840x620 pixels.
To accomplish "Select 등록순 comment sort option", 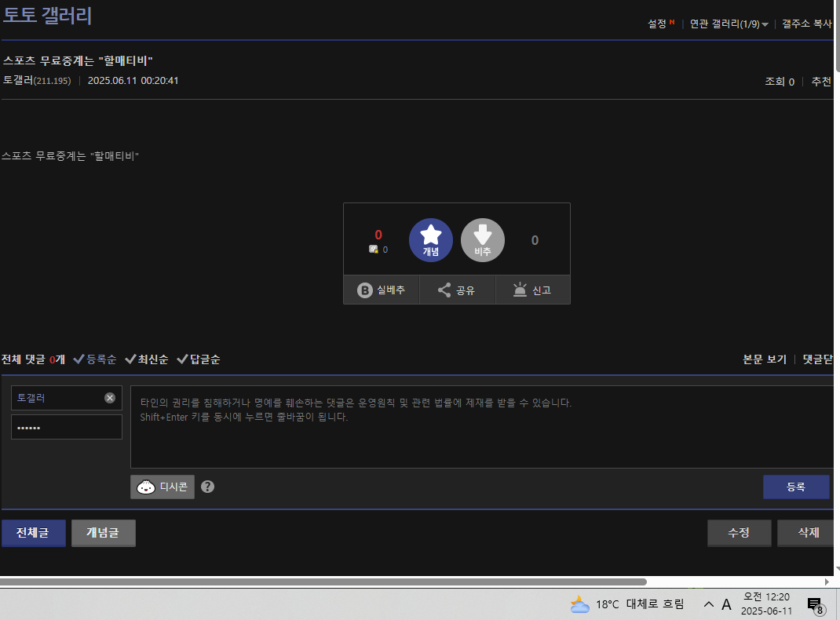I will pos(95,359).
